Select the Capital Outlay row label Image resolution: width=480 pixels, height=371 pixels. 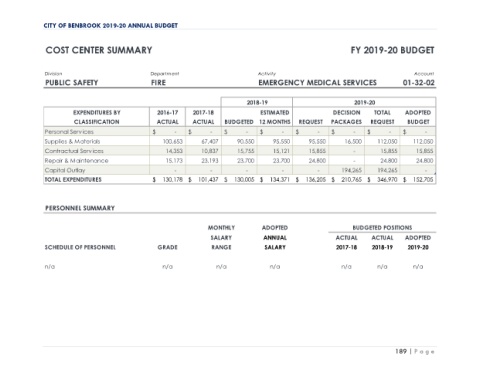pos(65,170)
